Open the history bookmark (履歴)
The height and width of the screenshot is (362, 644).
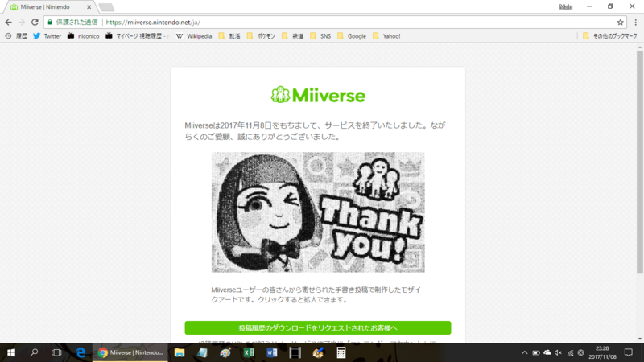coord(16,36)
